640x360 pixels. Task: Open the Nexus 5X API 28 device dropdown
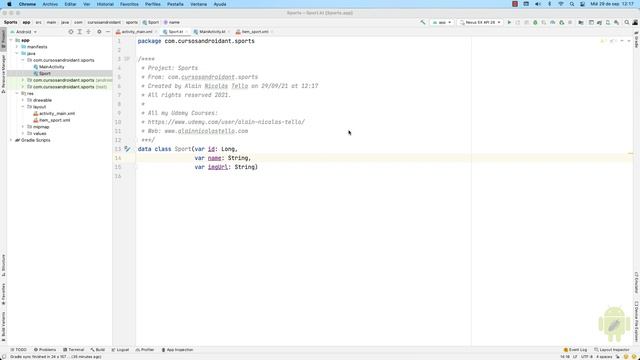(480, 22)
